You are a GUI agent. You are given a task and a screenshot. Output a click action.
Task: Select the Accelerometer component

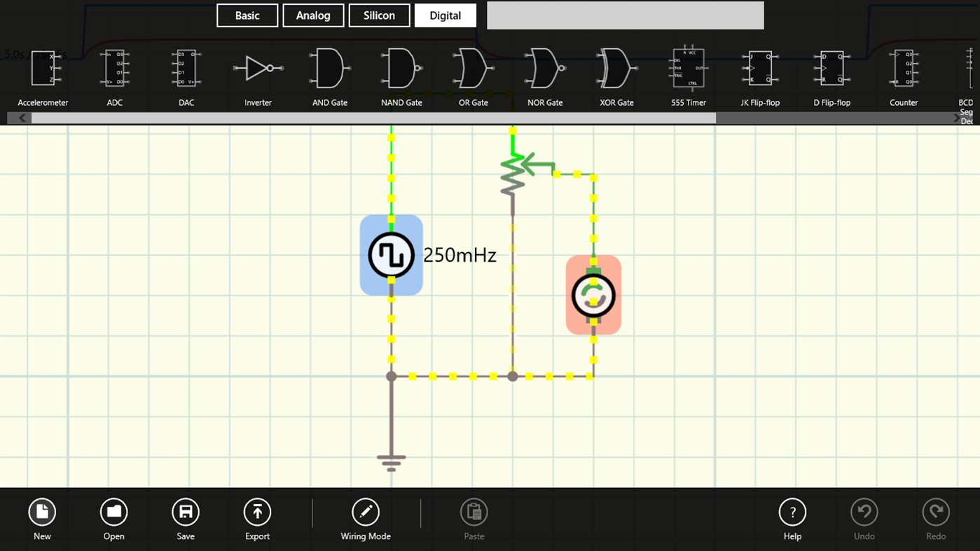tap(43, 68)
